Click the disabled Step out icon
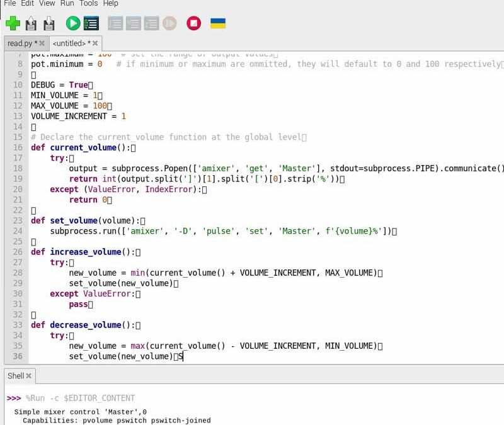504x425 pixels. 151,23
